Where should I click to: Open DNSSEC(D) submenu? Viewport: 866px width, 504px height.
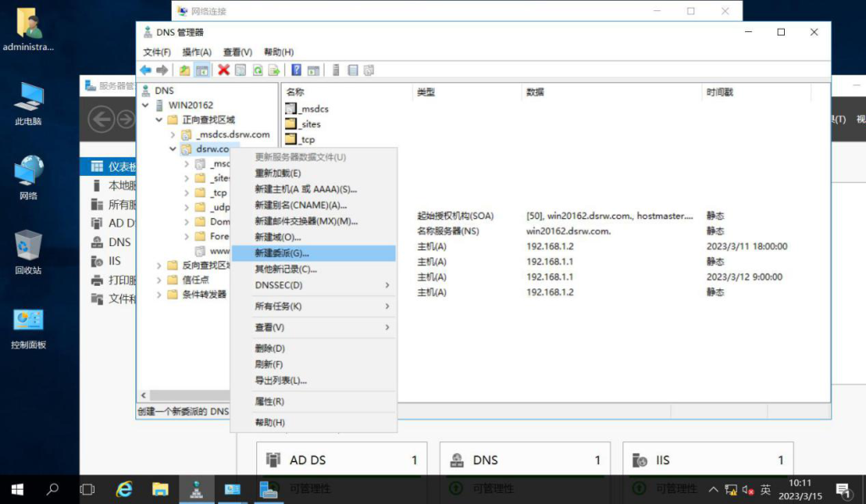[x=313, y=285]
